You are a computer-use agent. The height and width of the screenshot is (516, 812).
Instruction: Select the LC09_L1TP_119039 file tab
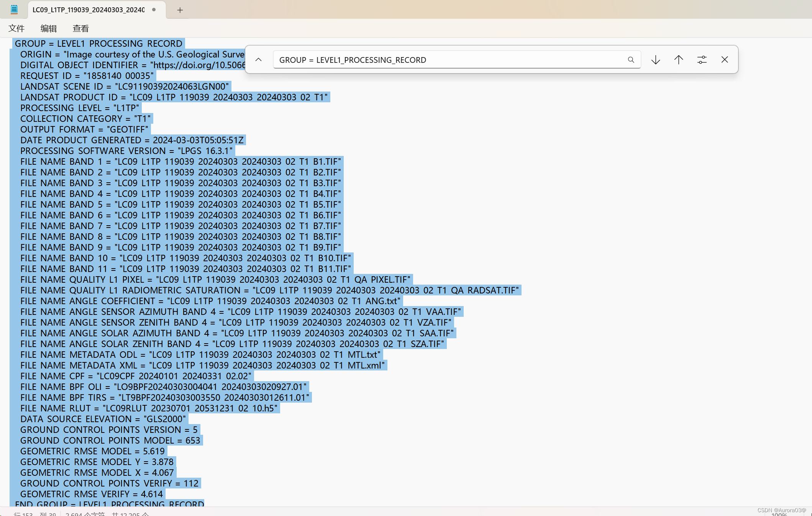(89, 10)
